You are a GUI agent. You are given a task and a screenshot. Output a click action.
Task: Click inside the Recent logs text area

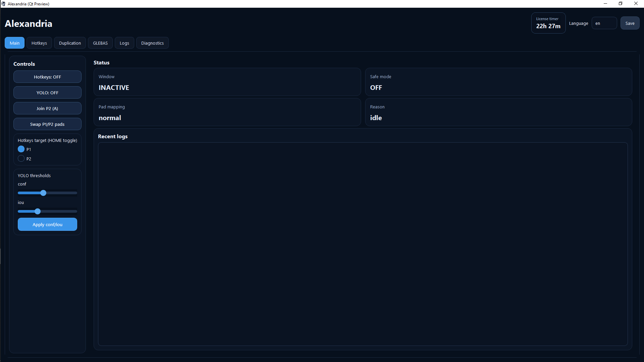click(362, 244)
